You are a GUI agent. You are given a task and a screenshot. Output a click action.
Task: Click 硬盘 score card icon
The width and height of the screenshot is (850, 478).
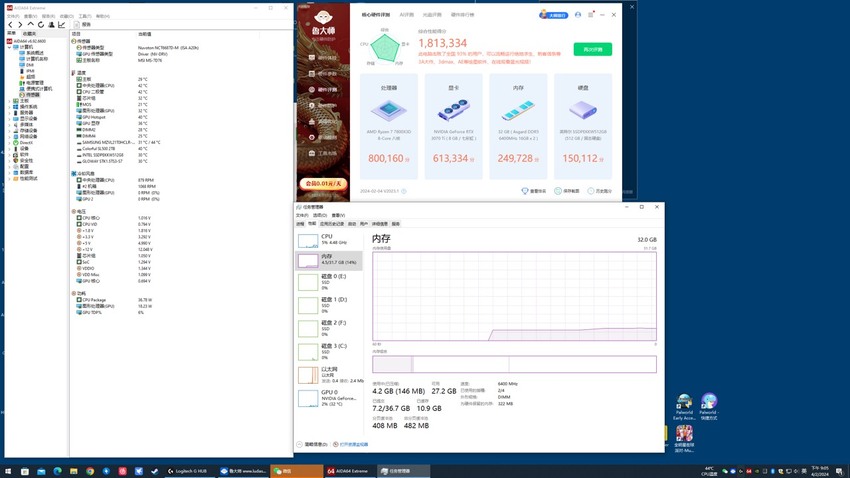tap(583, 111)
